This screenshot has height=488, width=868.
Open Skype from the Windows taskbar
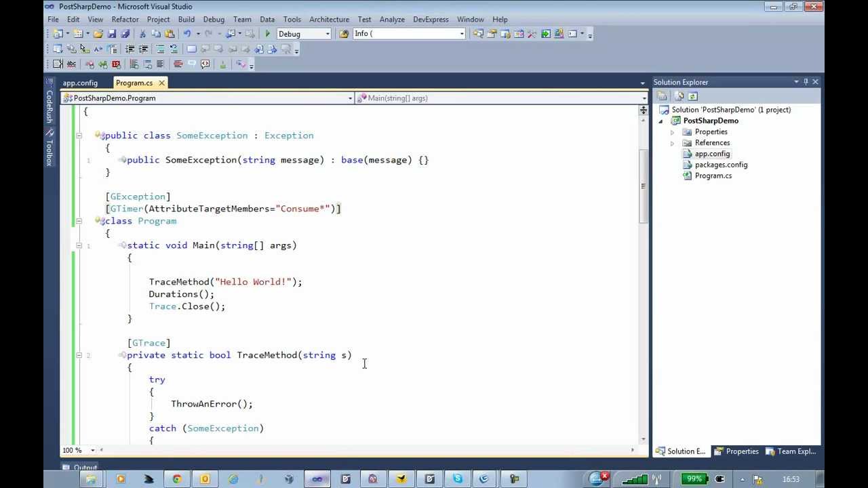458,479
